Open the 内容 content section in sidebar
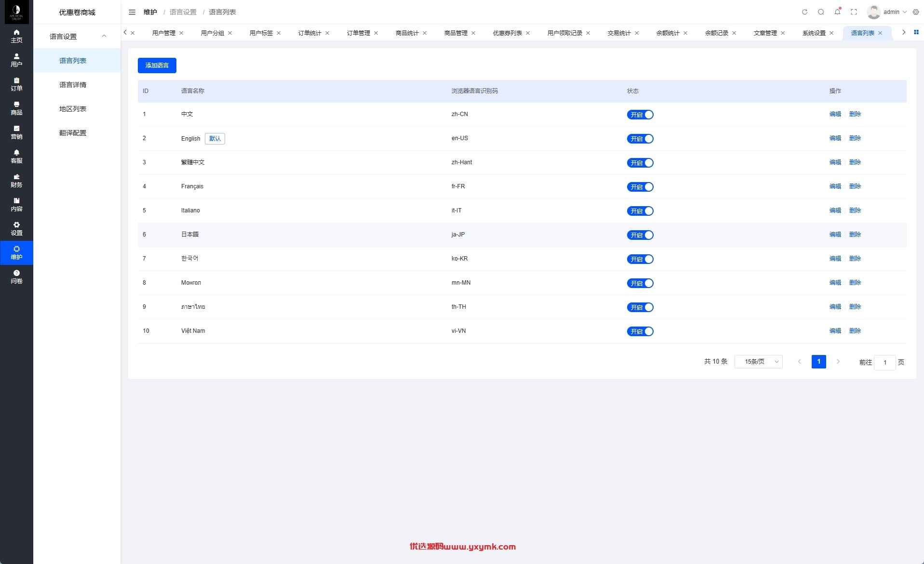Screen dimensions: 924x564 [16, 205]
